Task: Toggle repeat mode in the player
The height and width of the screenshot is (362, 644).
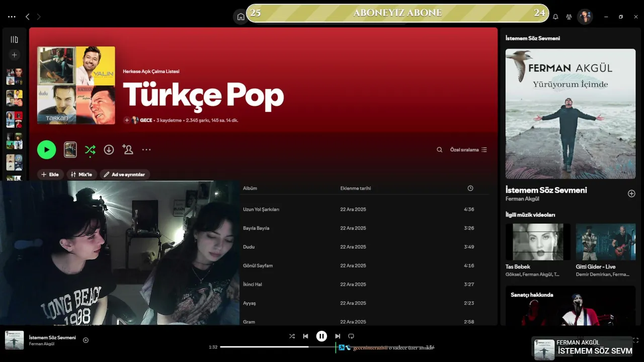Action: 351,336
